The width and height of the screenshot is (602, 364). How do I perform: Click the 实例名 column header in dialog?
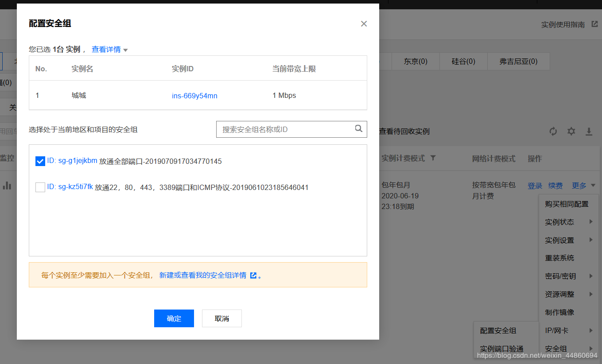pyautogui.click(x=82, y=69)
